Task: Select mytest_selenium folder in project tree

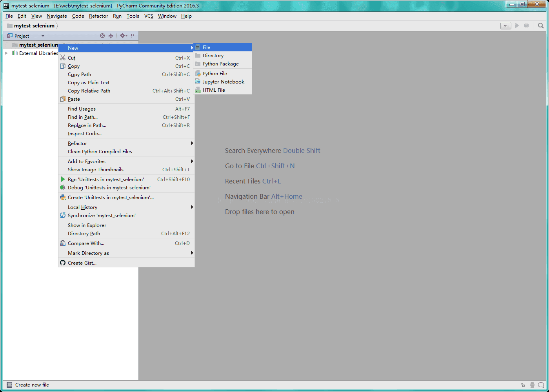Action: click(35, 45)
